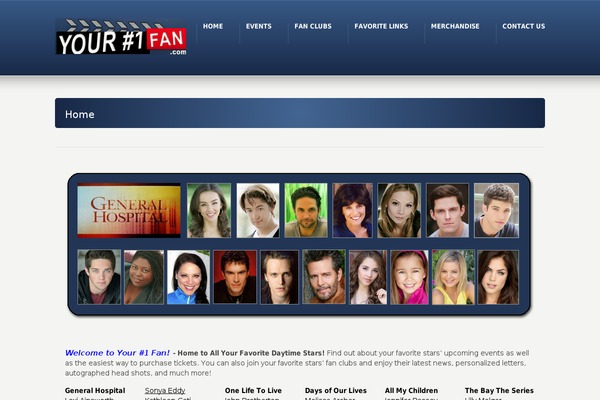Open the Contact Us page
The height and width of the screenshot is (400, 600).
523,26
